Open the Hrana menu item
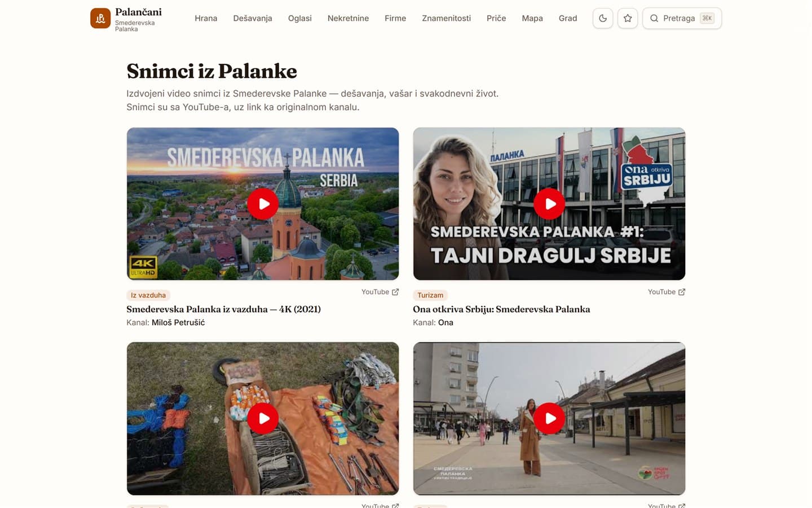The image size is (812, 508). click(x=206, y=18)
